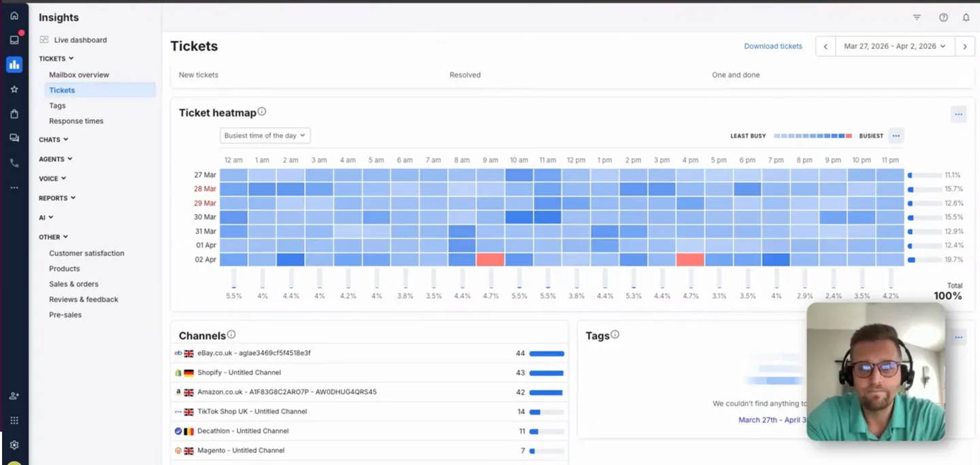Collapse the TICKETS sidebar section
Viewport: 980px width, 465px height.
coord(56,59)
